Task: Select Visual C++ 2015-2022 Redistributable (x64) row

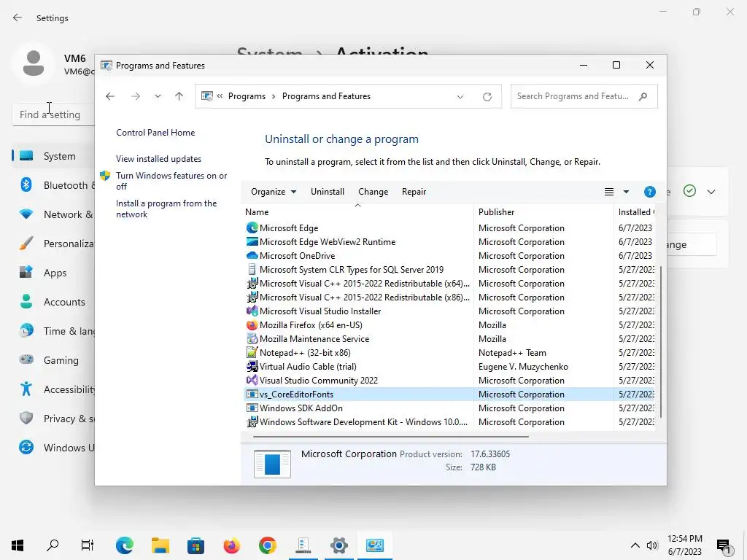Action: tap(448, 284)
